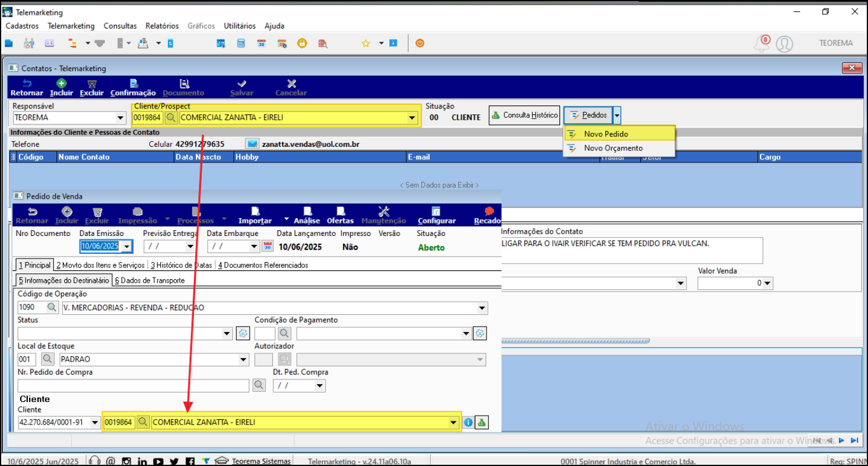Open the Dt. Ped. Compra date dropdown
Screen dimensions: 868x466
click(x=320, y=385)
